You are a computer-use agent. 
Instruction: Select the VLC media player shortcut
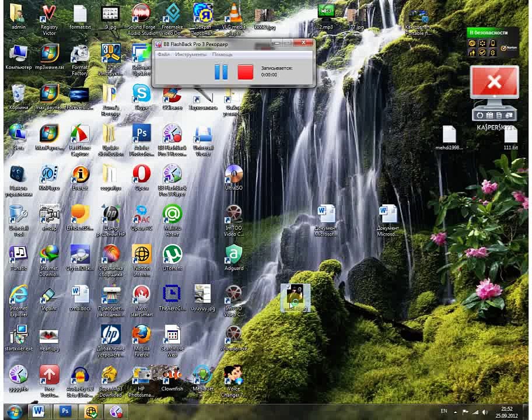pyautogui.click(x=233, y=20)
